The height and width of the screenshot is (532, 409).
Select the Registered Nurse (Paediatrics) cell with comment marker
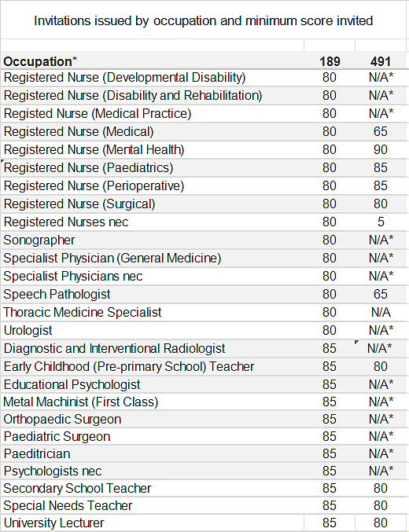click(x=152, y=167)
